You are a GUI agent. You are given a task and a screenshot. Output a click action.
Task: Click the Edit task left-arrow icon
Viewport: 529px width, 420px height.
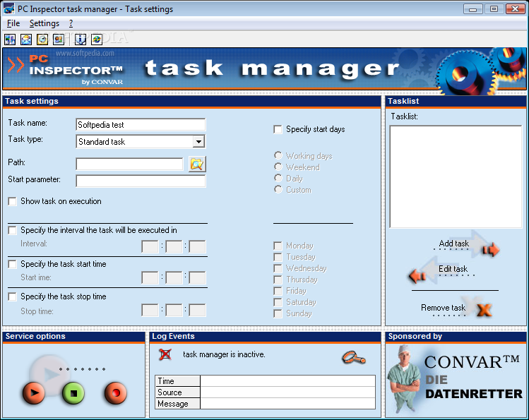point(417,276)
